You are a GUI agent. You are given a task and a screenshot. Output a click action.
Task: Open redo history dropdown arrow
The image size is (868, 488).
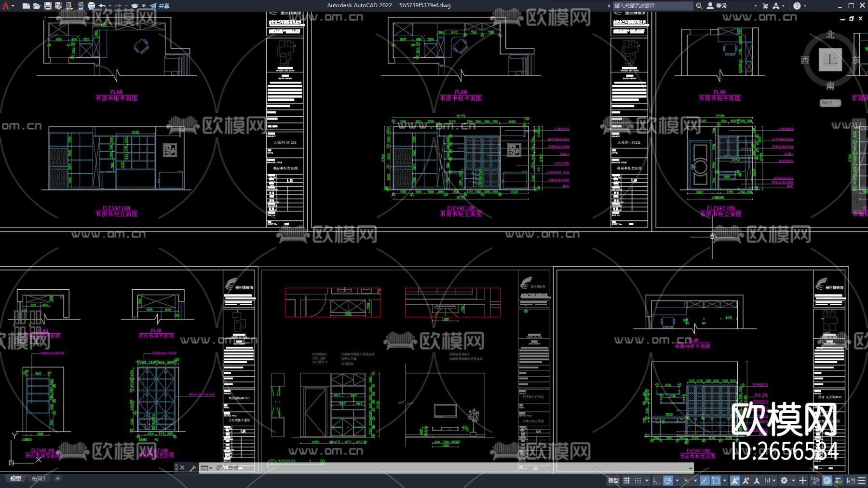[126, 6]
